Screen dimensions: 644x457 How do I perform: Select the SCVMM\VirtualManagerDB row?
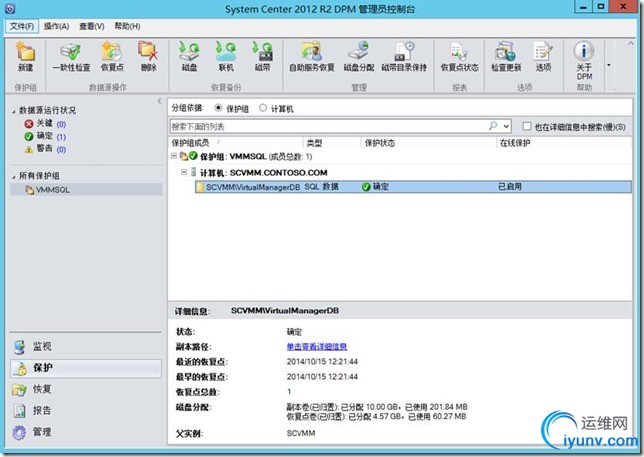(x=413, y=187)
